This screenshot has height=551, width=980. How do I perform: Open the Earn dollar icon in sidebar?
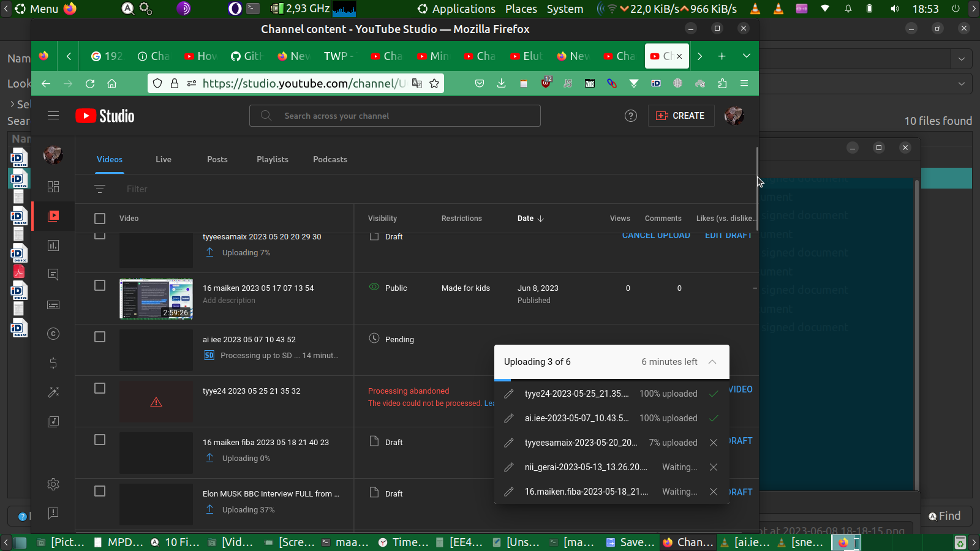53,363
